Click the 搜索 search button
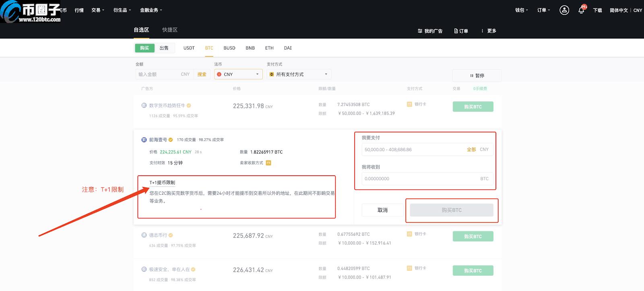This screenshot has height=291, width=644. click(202, 74)
